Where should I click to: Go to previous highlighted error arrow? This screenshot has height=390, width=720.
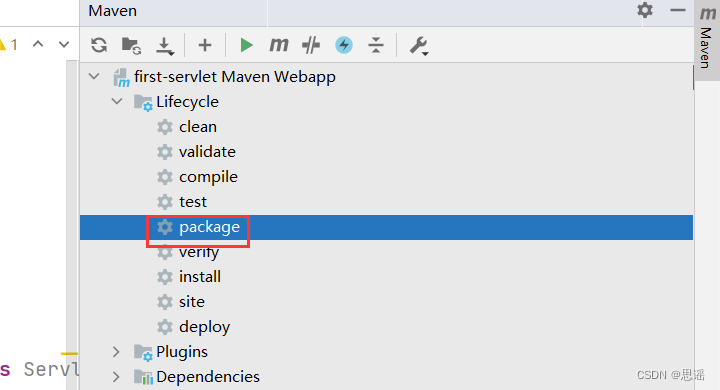(38, 44)
